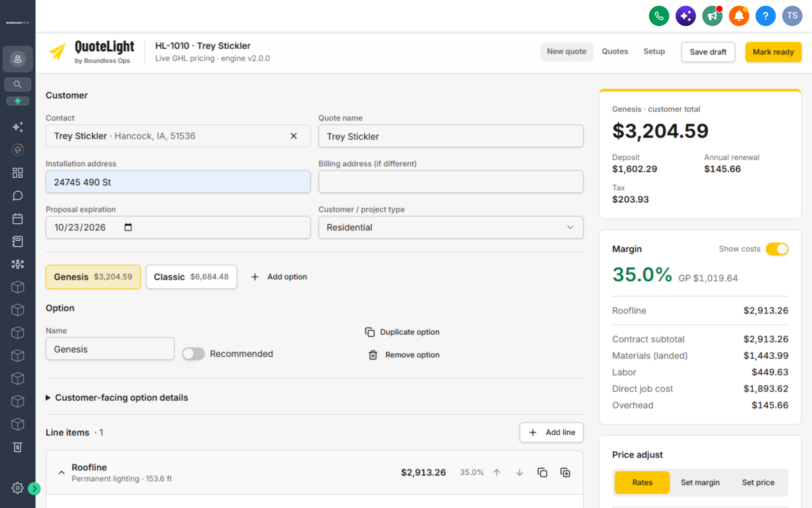This screenshot has height=508, width=812.
Task: Open the TS user avatar menu
Action: click(792, 16)
